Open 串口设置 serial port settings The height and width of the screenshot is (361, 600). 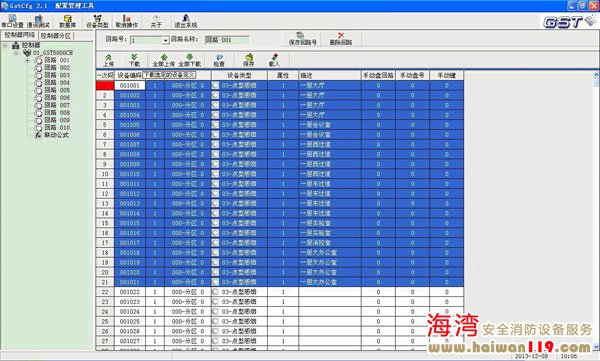pyautogui.click(x=12, y=21)
